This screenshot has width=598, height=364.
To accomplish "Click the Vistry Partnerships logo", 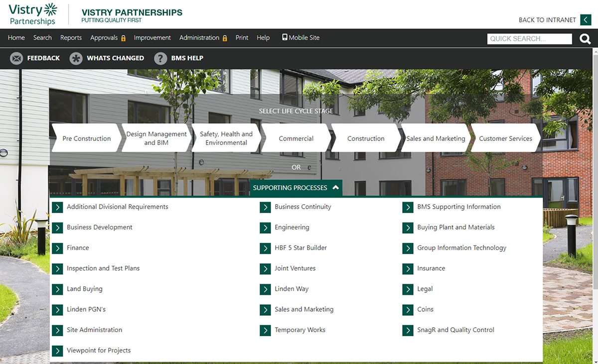I will [33, 14].
